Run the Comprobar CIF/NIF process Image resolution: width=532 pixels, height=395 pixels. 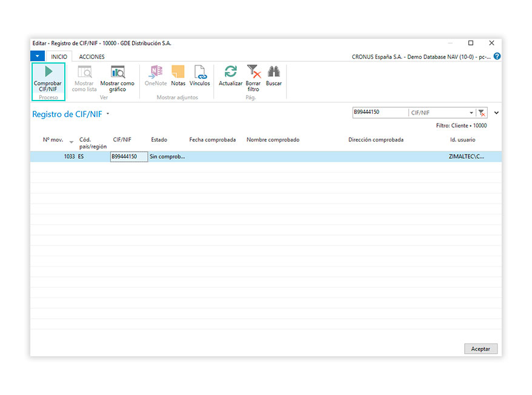[47, 78]
